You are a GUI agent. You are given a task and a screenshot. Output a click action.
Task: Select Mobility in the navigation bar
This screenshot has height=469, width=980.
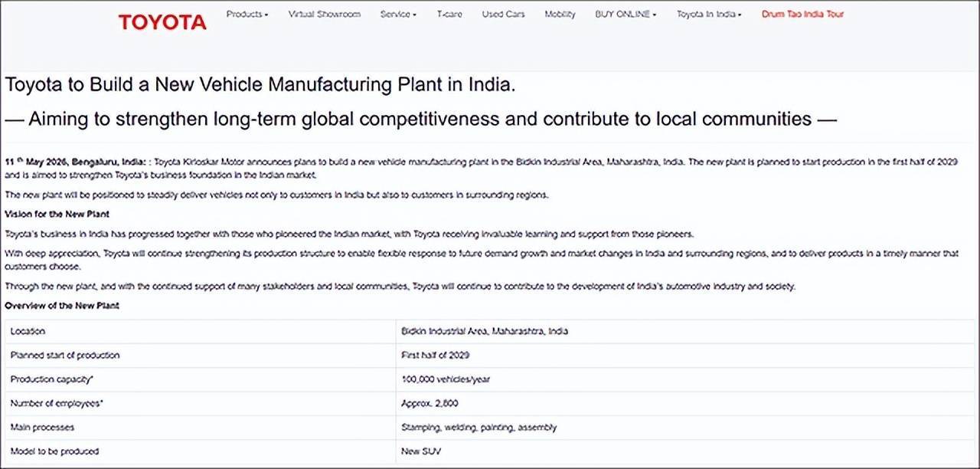(x=560, y=14)
